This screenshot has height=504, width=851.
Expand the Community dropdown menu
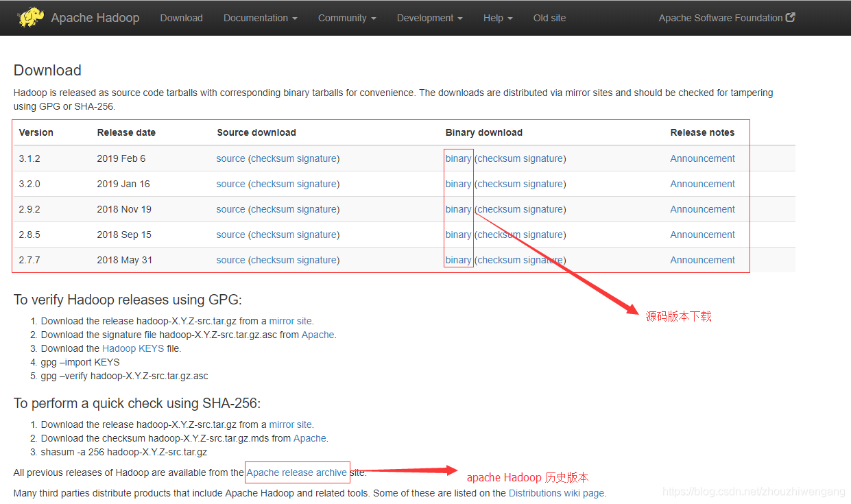[x=347, y=18]
